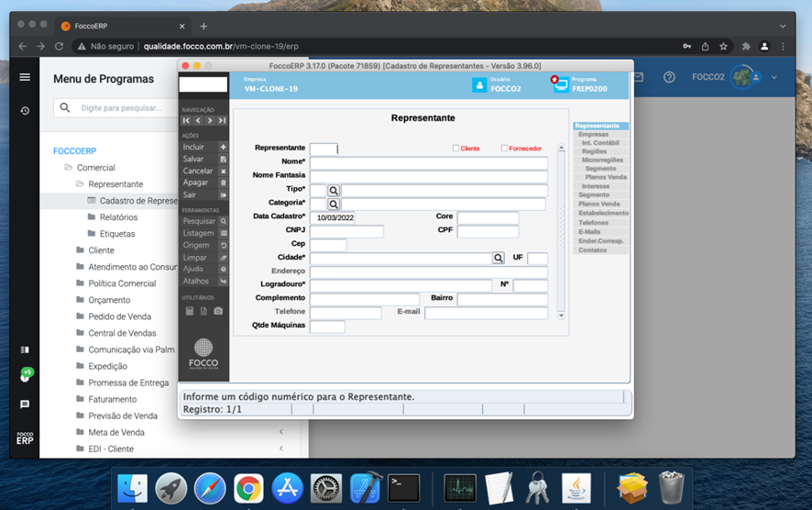Open chat message icon in sidebar
Image resolution: width=812 pixels, height=510 pixels.
point(25,405)
